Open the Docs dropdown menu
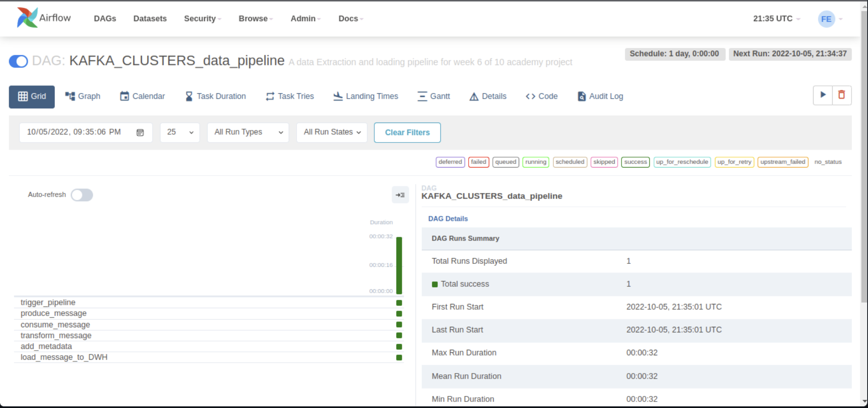The width and height of the screenshot is (868, 408). coord(351,19)
